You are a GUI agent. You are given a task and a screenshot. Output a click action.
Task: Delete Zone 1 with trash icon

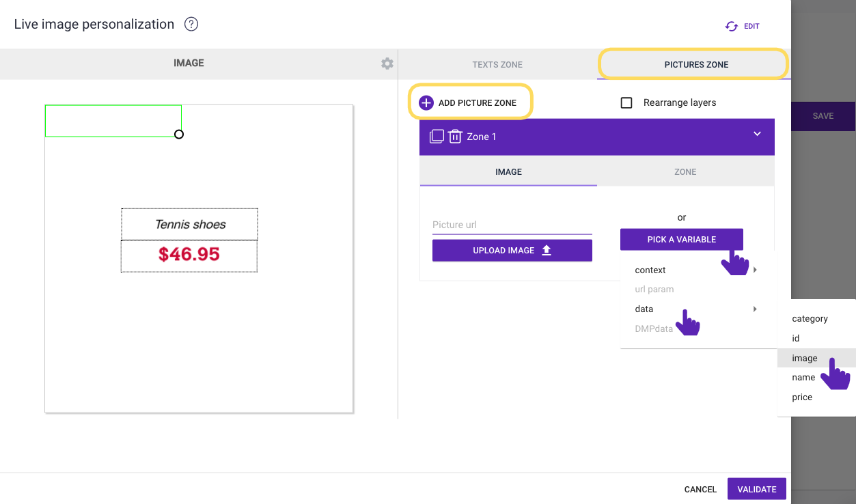click(455, 137)
